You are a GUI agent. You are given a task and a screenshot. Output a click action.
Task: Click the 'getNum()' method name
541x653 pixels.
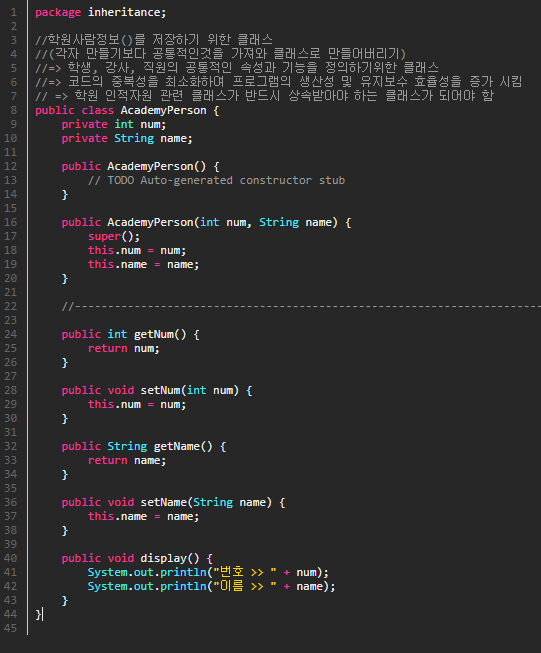click(160, 334)
